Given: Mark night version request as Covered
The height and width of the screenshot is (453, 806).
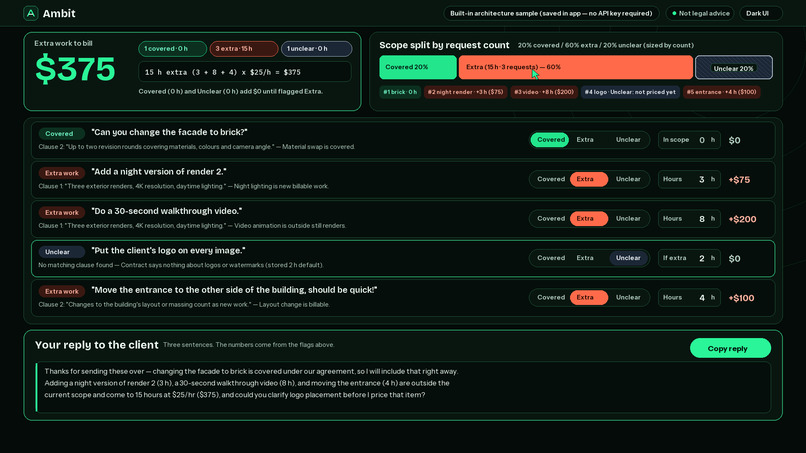Looking at the screenshot, I should pyautogui.click(x=550, y=179).
